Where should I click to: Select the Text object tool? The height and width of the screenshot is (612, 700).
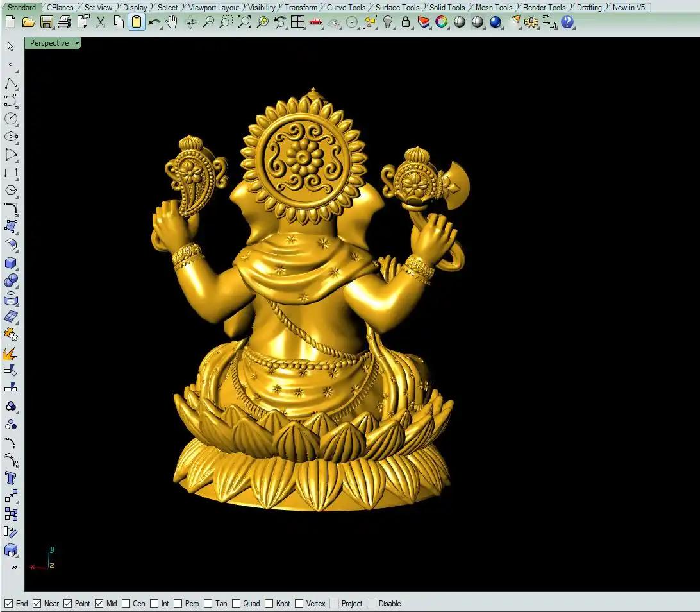point(11,478)
